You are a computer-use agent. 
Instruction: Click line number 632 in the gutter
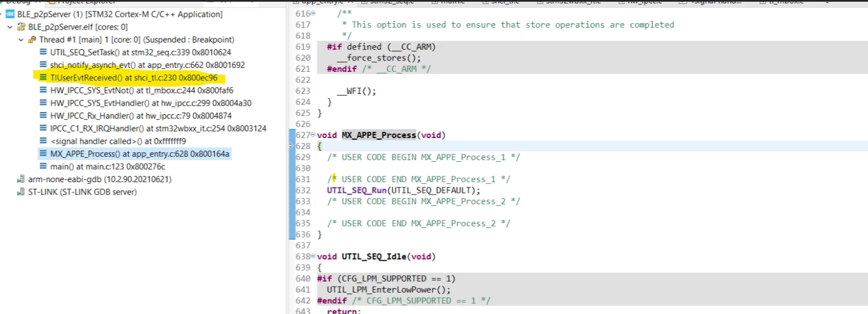click(x=303, y=190)
